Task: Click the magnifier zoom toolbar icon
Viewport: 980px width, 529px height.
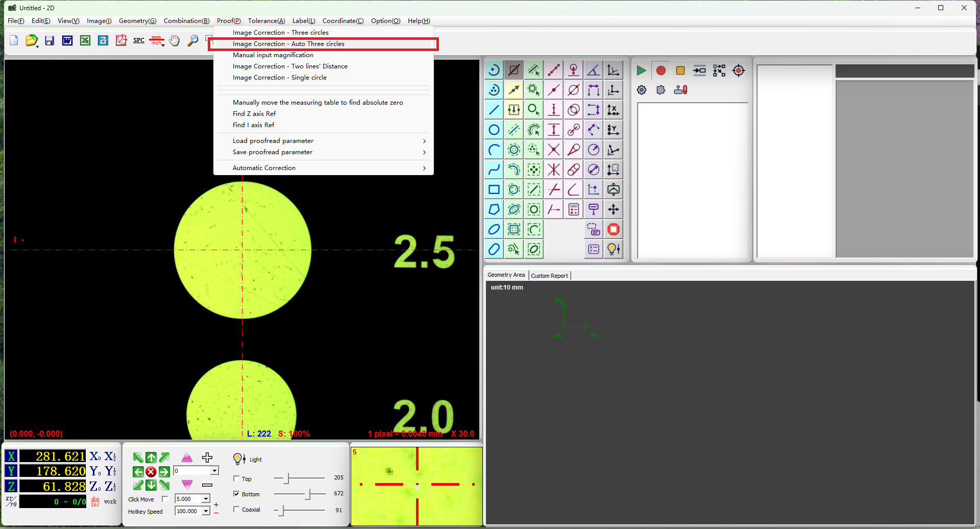Action: 192,40
